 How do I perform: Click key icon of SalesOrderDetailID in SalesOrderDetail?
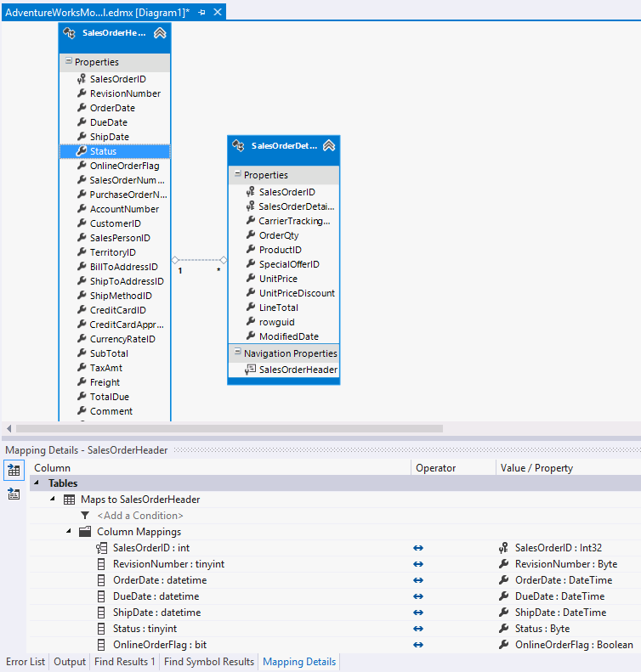[251, 206]
